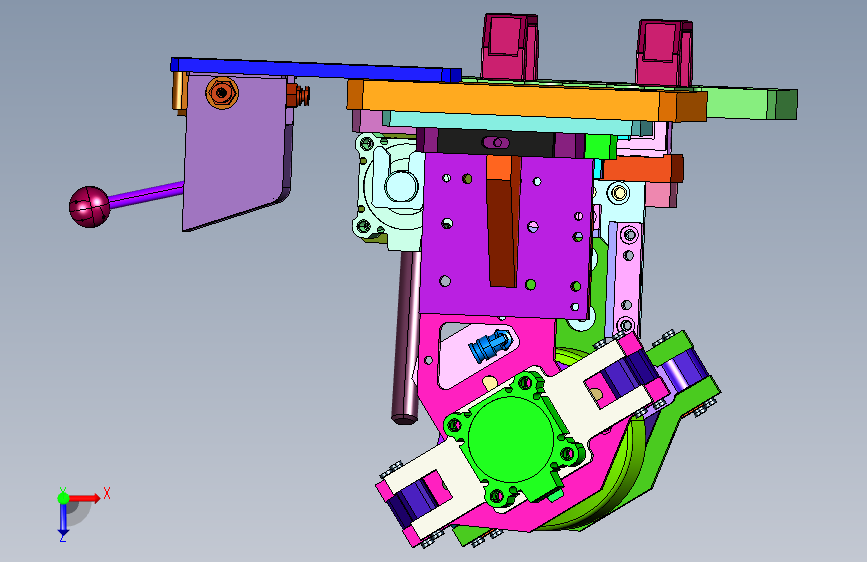The image size is (867, 562).
Task: Select the long orange horizontal plate
Action: coord(527,101)
